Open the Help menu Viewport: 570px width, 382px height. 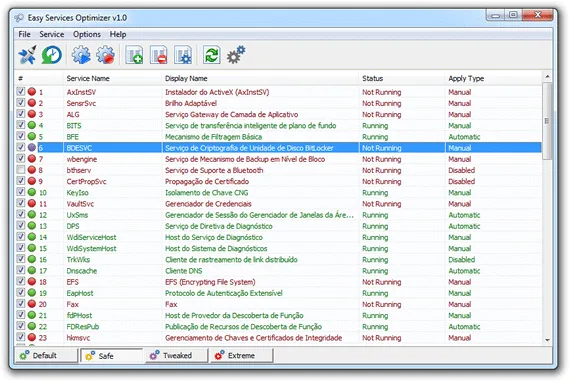[x=118, y=34]
